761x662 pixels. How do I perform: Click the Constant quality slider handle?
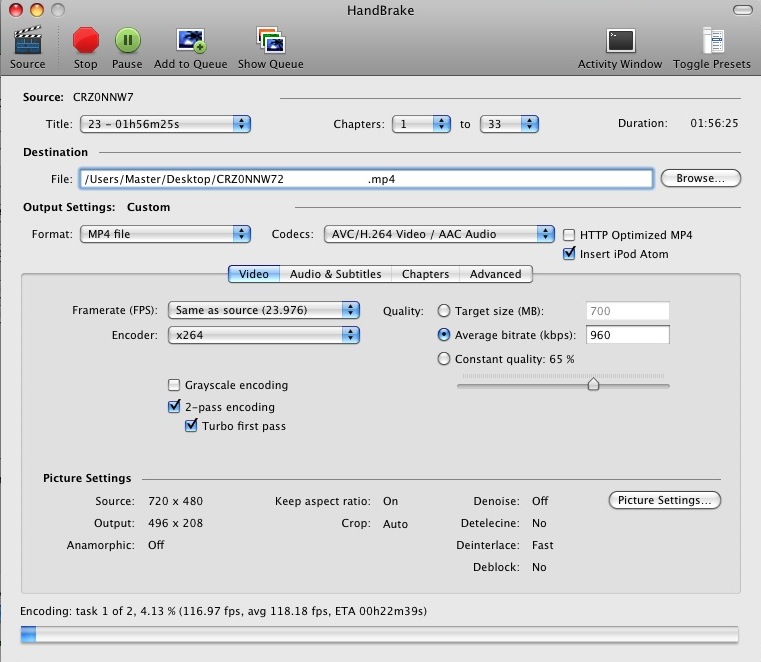593,384
